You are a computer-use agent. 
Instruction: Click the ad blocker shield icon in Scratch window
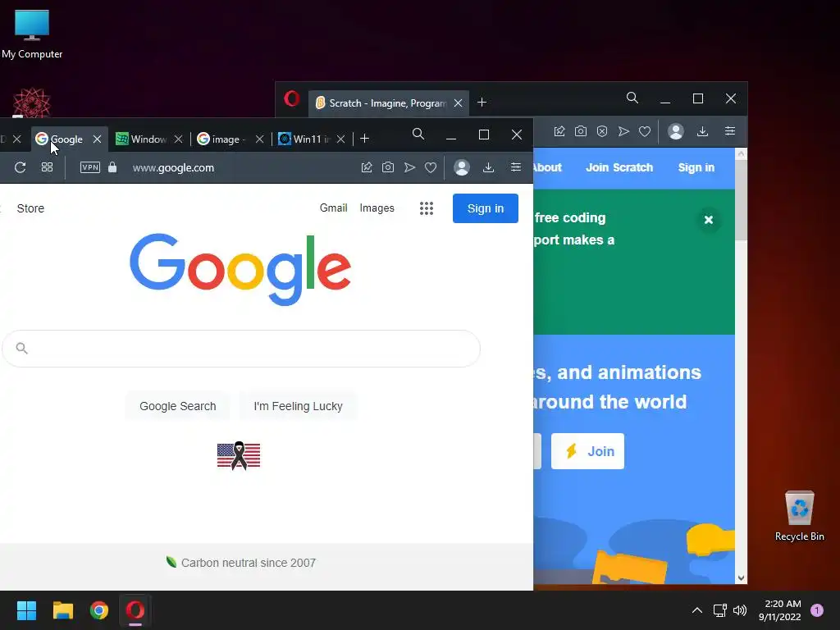602,131
